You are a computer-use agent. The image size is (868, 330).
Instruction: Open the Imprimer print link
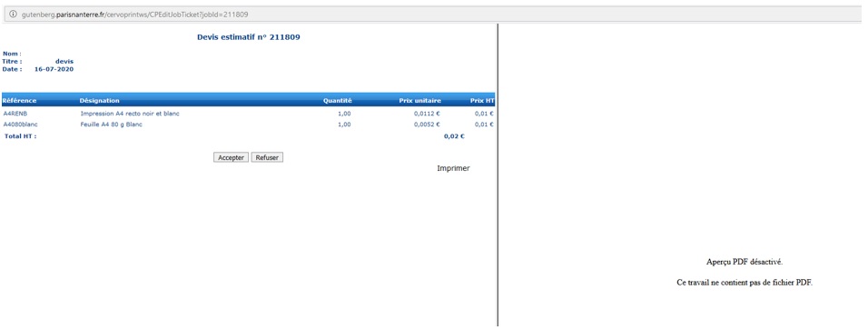point(453,168)
